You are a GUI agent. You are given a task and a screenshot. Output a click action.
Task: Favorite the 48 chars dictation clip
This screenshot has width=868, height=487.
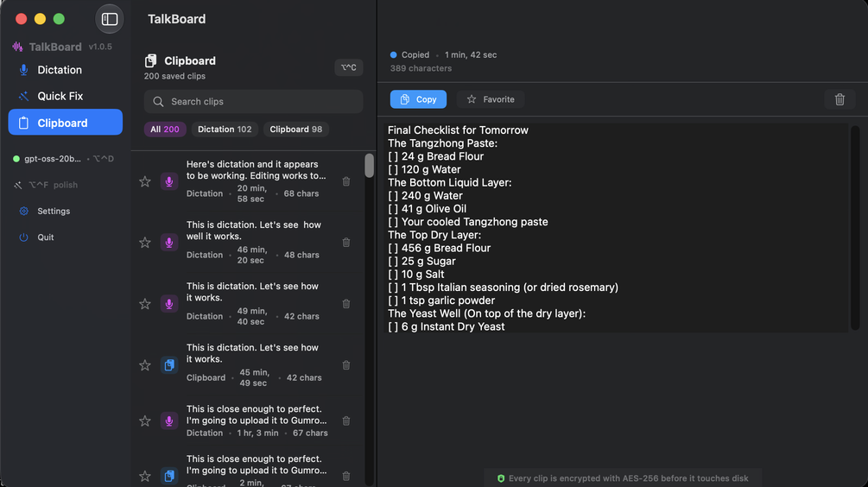(145, 243)
